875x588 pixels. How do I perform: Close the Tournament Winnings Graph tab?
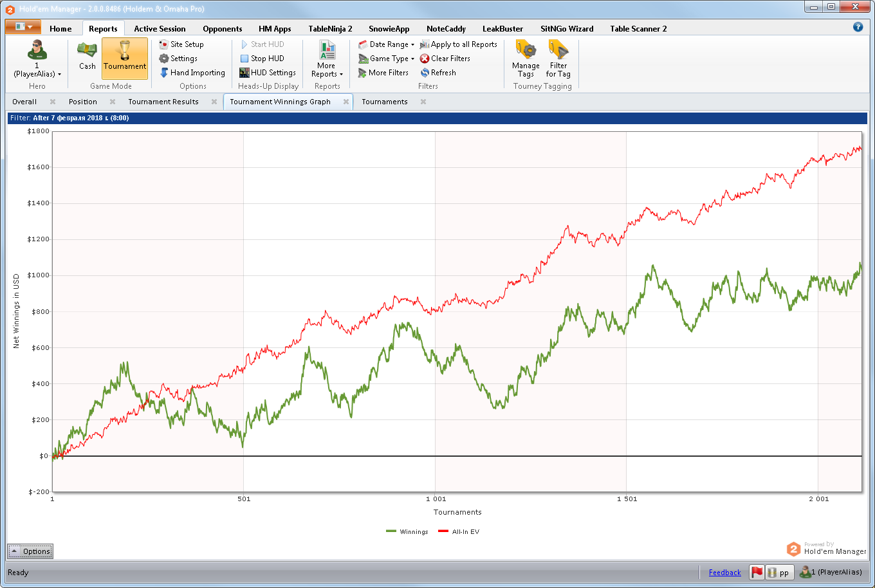pyautogui.click(x=346, y=102)
